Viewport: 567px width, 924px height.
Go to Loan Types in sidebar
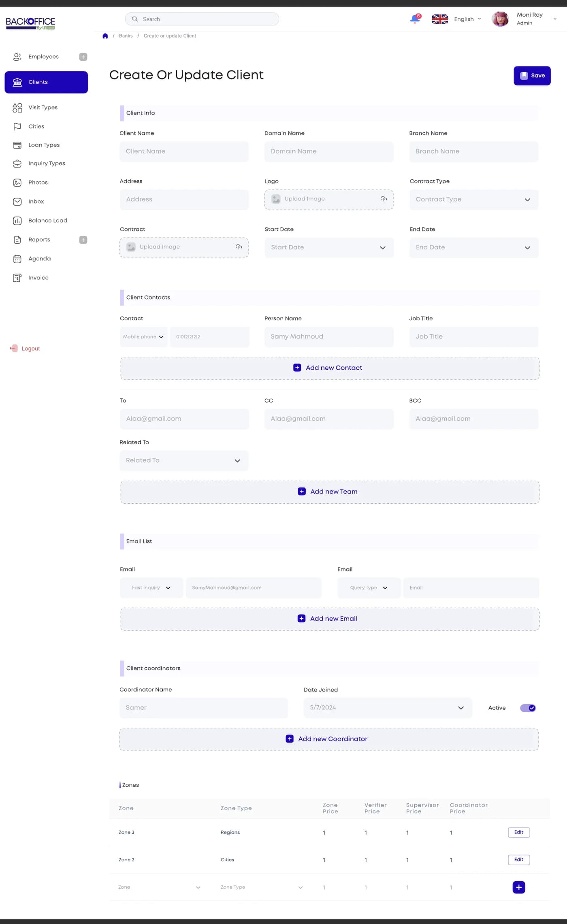tap(44, 145)
